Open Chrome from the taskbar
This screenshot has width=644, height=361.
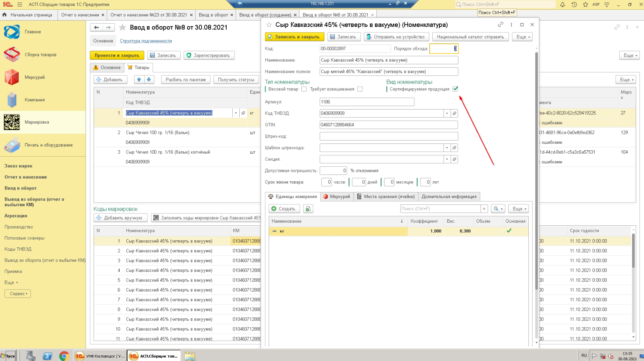pos(64,356)
